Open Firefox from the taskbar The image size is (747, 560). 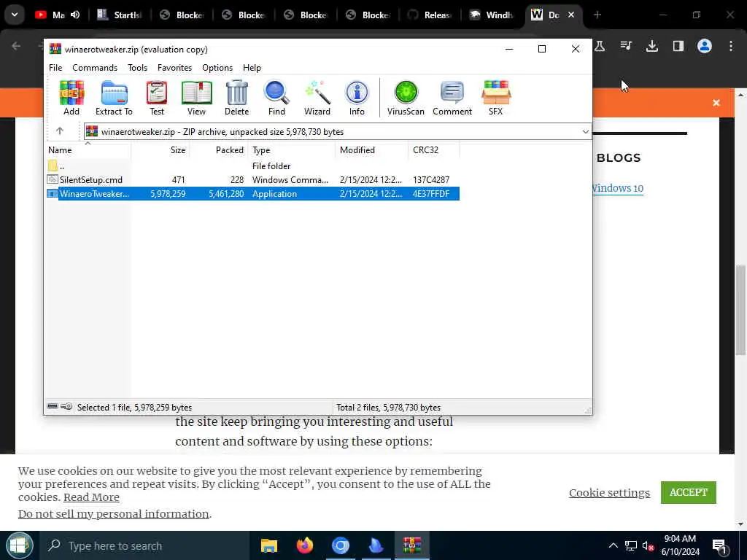(305, 545)
